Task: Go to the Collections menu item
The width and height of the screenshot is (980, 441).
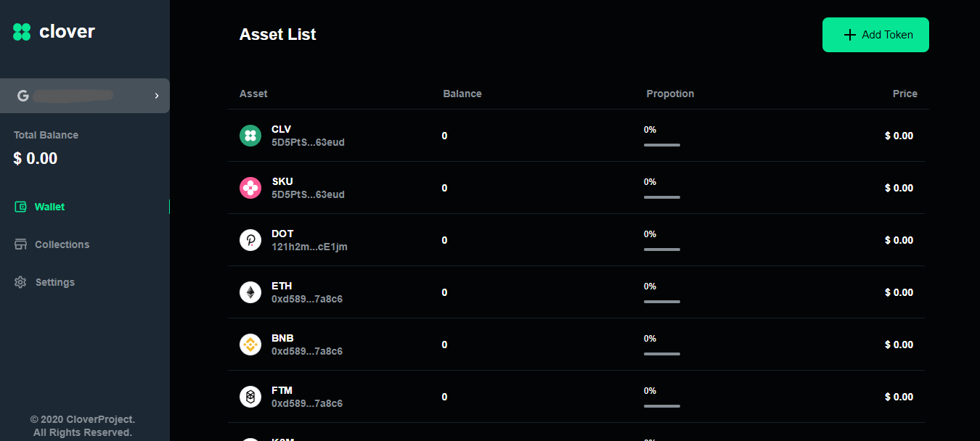Action: (x=62, y=244)
